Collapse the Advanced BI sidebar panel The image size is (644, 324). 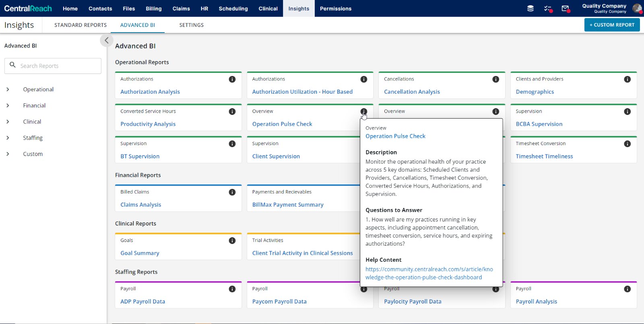106,40
